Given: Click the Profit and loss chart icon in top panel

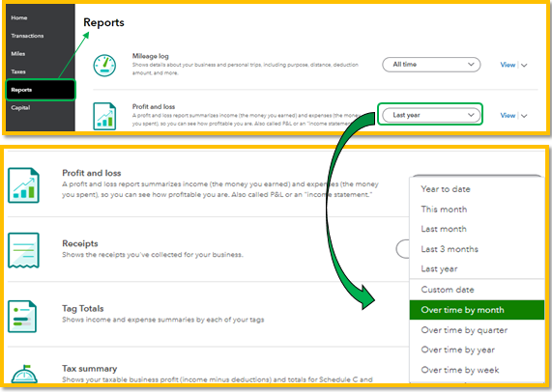Looking at the screenshot, I should click(x=104, y=116).
